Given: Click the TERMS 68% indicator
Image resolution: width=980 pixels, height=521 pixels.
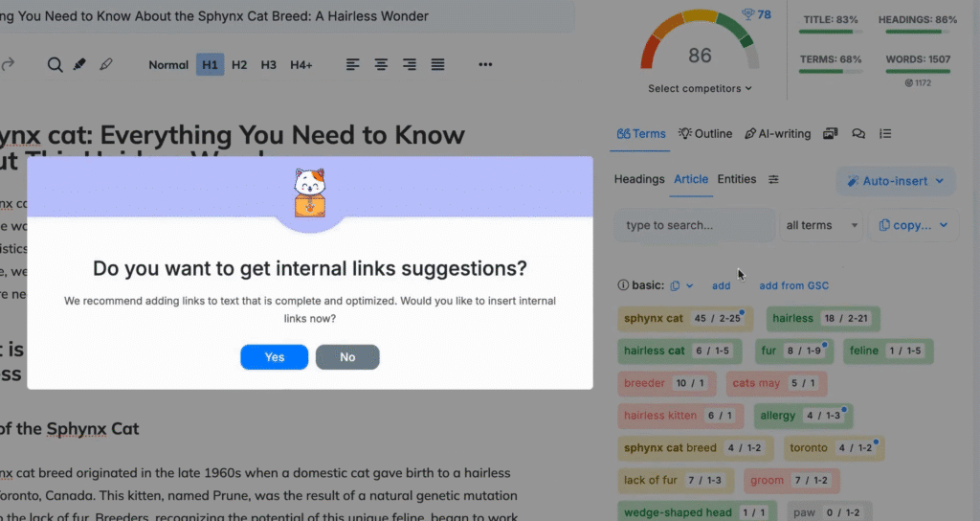Looking at the screenshot, I should click(831, 64).
